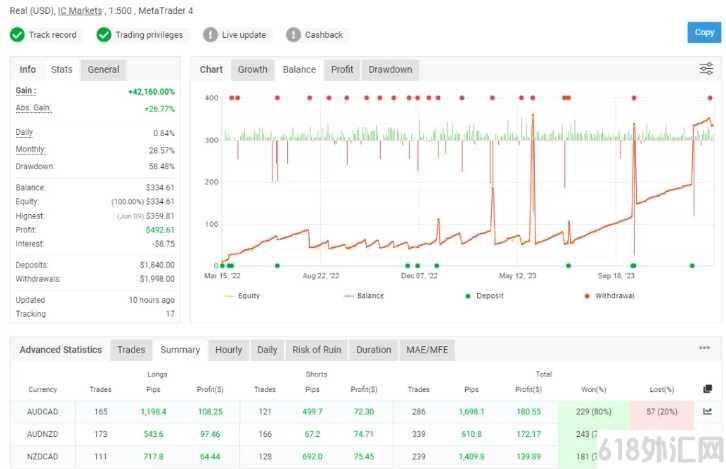Image resolution: width=726 pixels, height=469 pixels.
Task: Click the Trading privileges checkmark icon
Action: point(104,35)
